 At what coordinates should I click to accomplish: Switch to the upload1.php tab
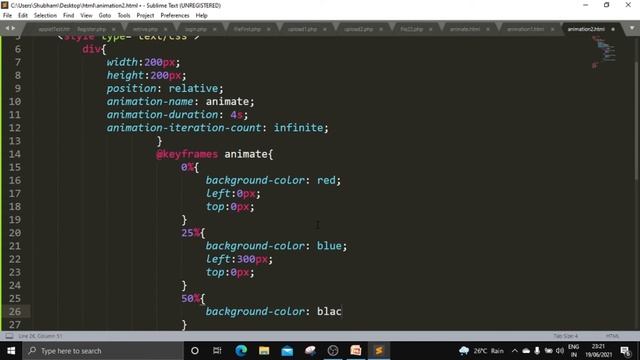[x=302, y=29]
